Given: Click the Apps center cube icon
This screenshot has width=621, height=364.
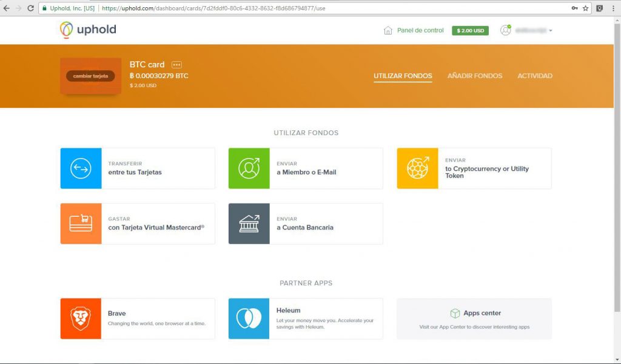Looking at the screenshot, I should point(455,313).
